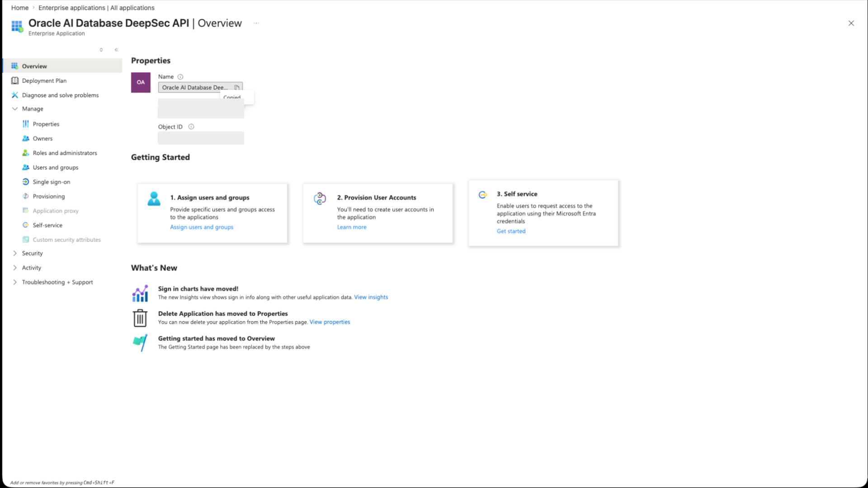The width and height of the screenshot is (868, 488).
Task: Click '2. Provision User Accounts' heading
Action: click(x=377, y=198)
